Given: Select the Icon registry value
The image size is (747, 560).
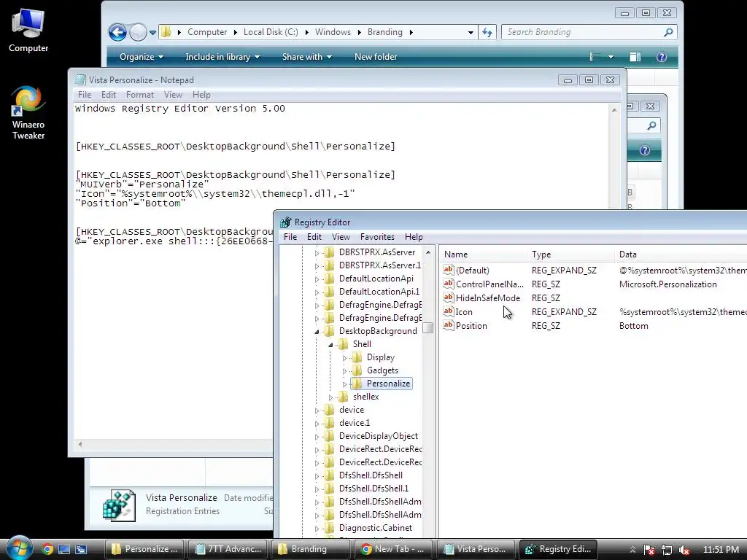Looking at the screenshot, I should click(464, 312).
